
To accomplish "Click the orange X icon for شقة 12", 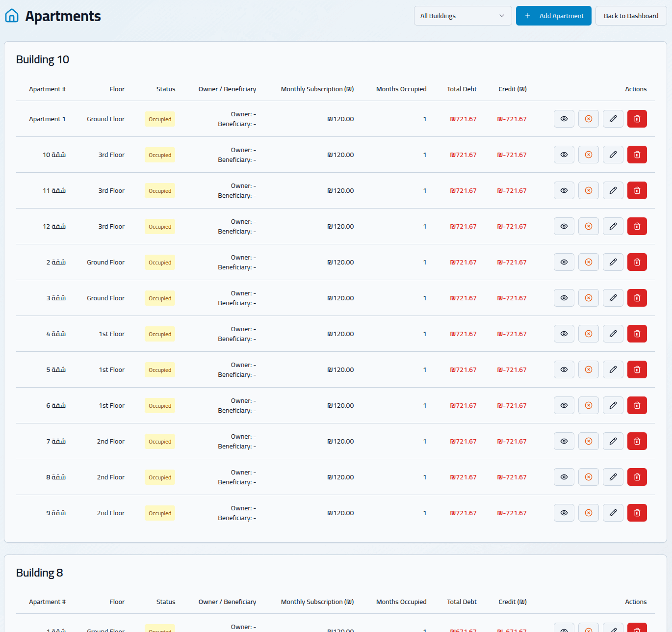I will [588, 226].
